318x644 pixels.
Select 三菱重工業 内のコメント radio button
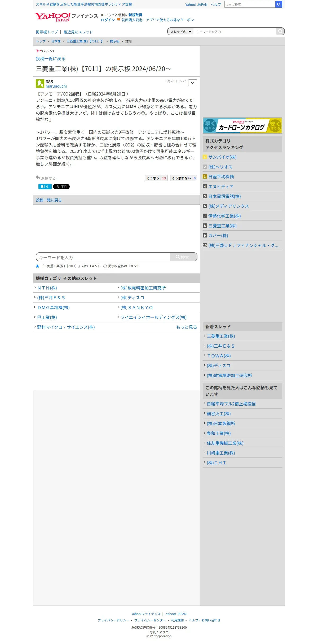pos(37,266)
